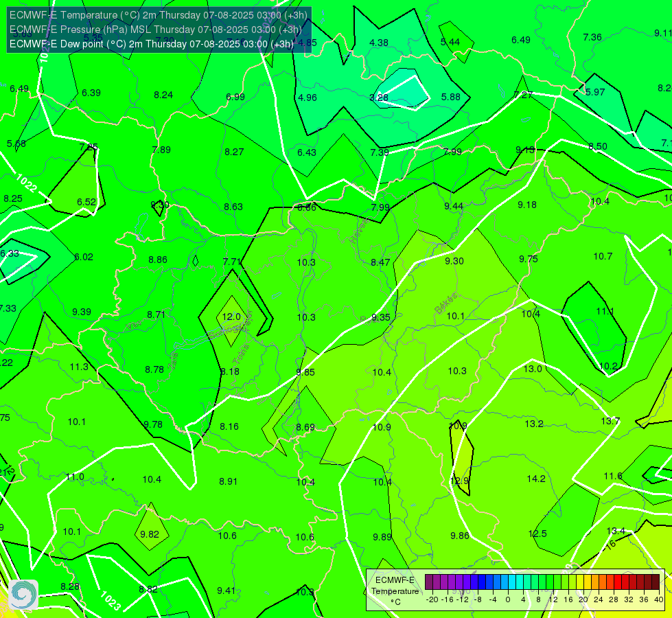
Task: Click the bright red legend swatch above 28
Action: point(618,582)
